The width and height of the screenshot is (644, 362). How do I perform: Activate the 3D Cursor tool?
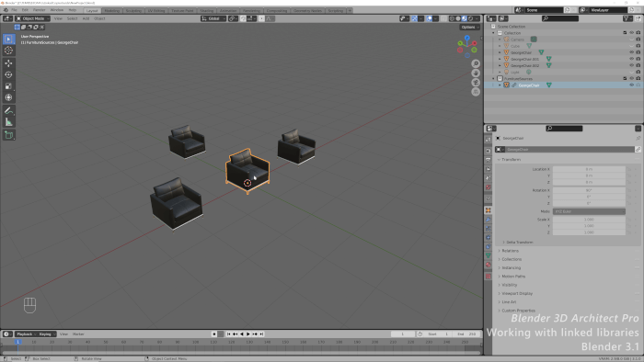click(x=8, y=51)
